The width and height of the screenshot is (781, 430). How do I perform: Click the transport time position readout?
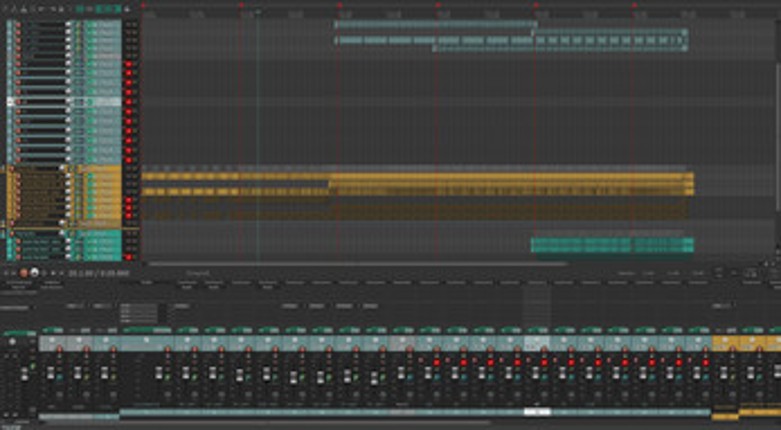pos(99,273)
